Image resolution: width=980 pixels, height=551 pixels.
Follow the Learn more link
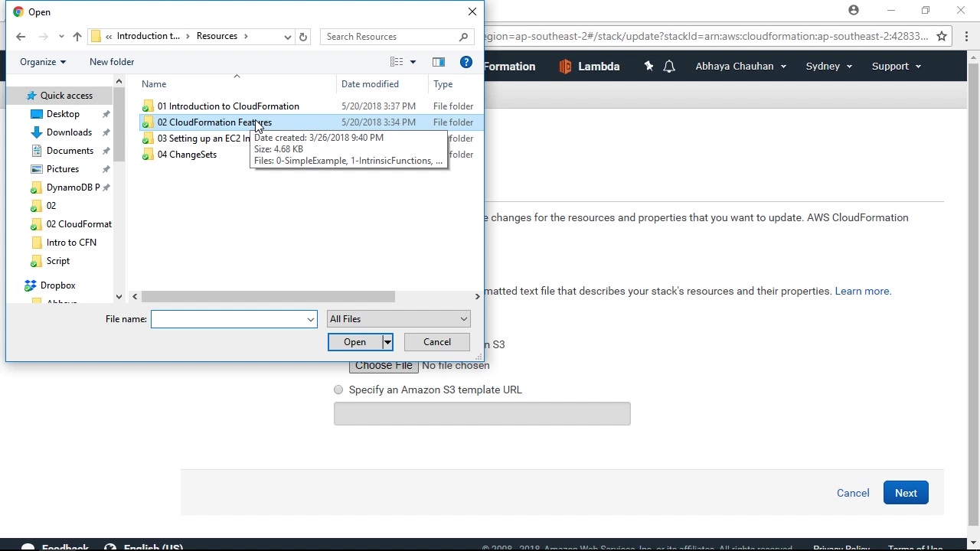click(x=863, y=291)
